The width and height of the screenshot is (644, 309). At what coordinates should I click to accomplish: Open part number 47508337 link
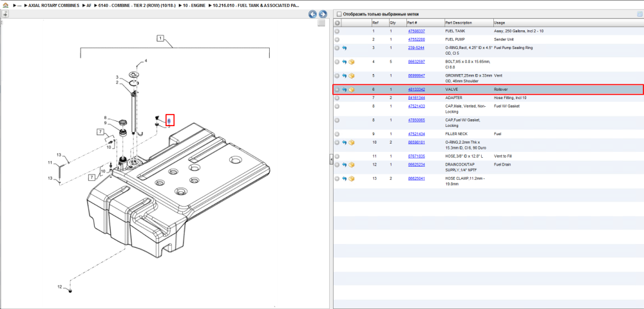click(x=417, y=31)
